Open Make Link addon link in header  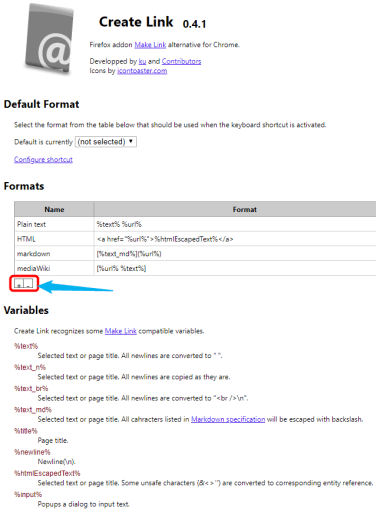click(150, 45)
